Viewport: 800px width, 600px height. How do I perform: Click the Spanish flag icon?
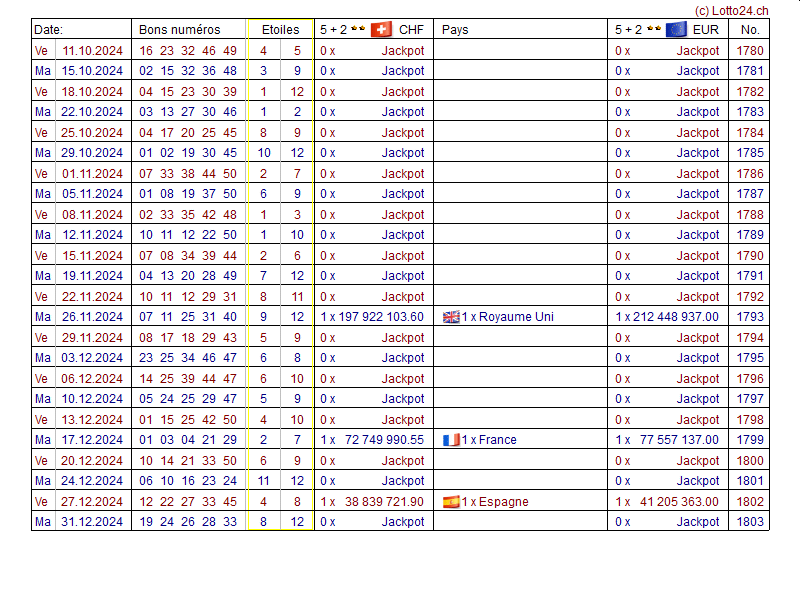point(451,502)
